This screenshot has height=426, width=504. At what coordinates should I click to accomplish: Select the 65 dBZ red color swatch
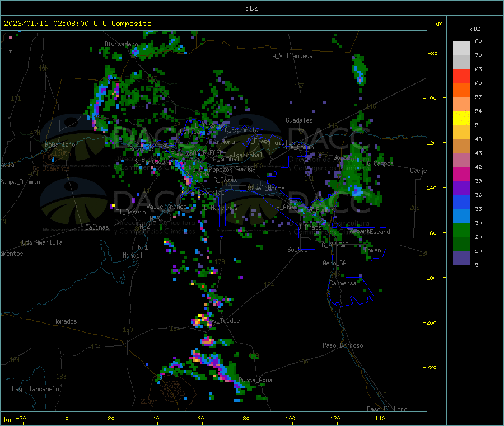(461, 76)
